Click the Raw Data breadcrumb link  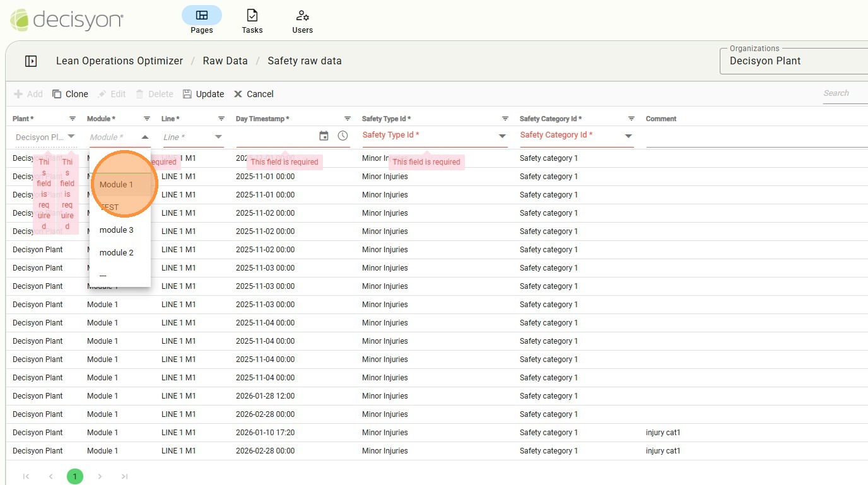pos(225,61)
